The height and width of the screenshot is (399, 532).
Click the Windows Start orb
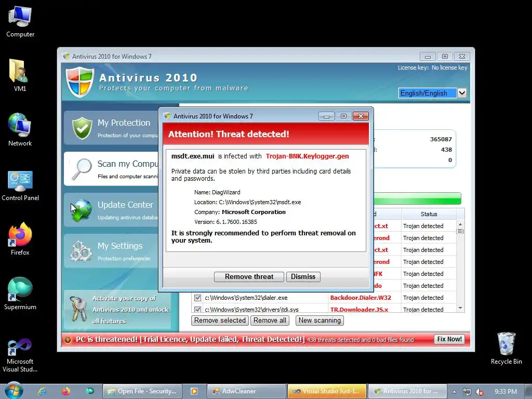tap(14, 391)
